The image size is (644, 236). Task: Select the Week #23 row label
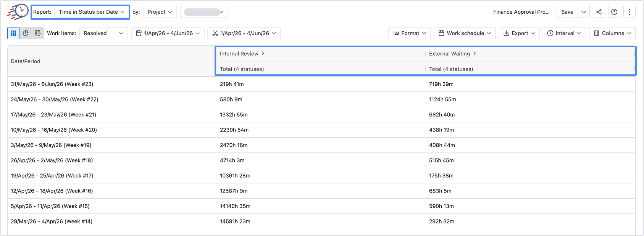(52, 84)
